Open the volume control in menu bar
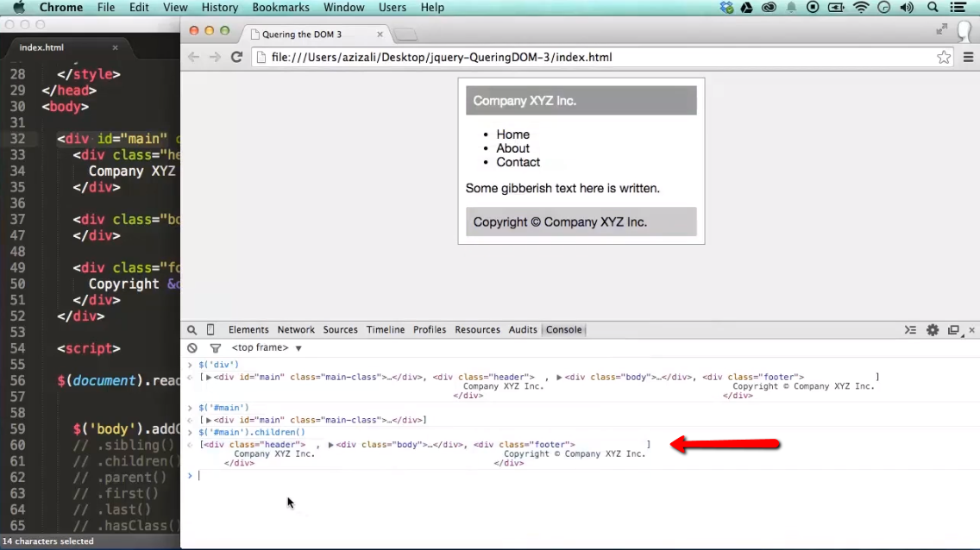 click(907, 8)
